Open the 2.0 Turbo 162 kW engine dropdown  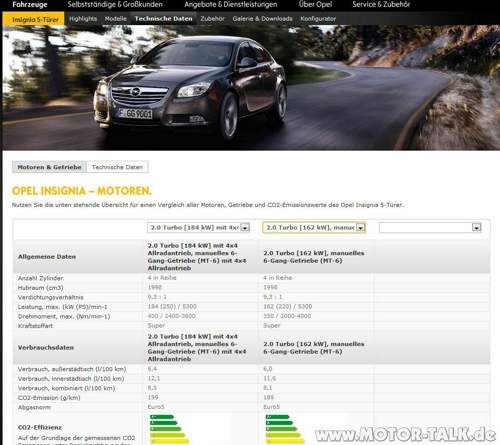(314, 228)
